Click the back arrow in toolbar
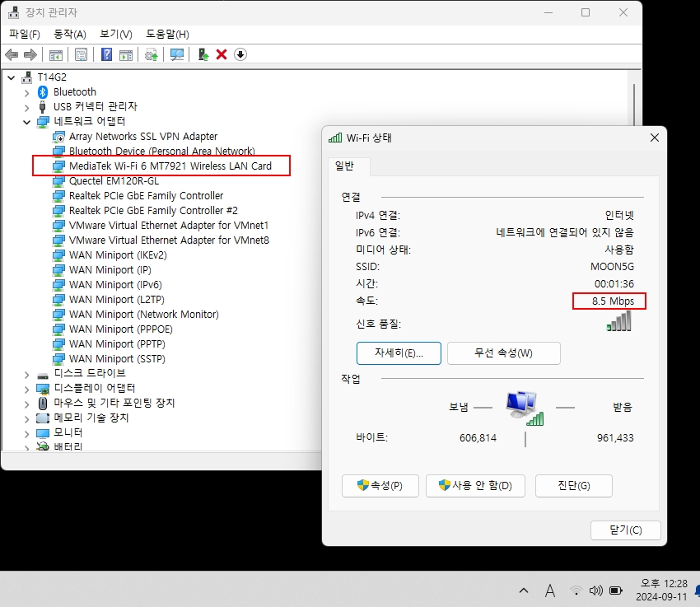 click(x=12, y=54)
